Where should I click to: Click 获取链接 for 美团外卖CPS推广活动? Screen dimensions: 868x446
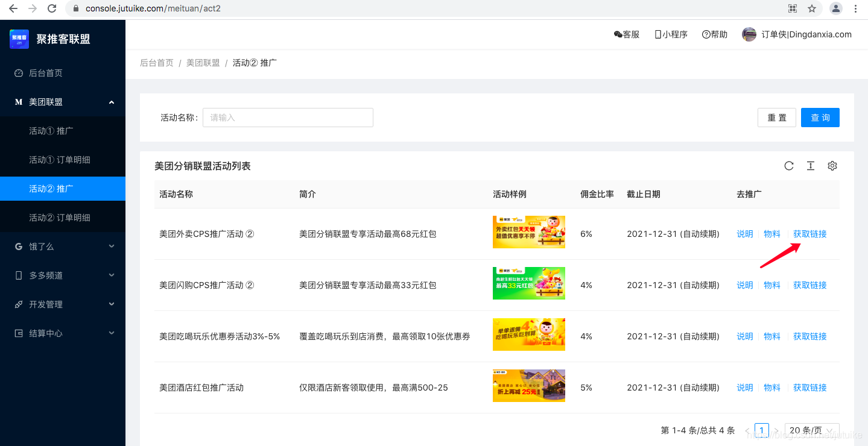click(x=810, y=234)
